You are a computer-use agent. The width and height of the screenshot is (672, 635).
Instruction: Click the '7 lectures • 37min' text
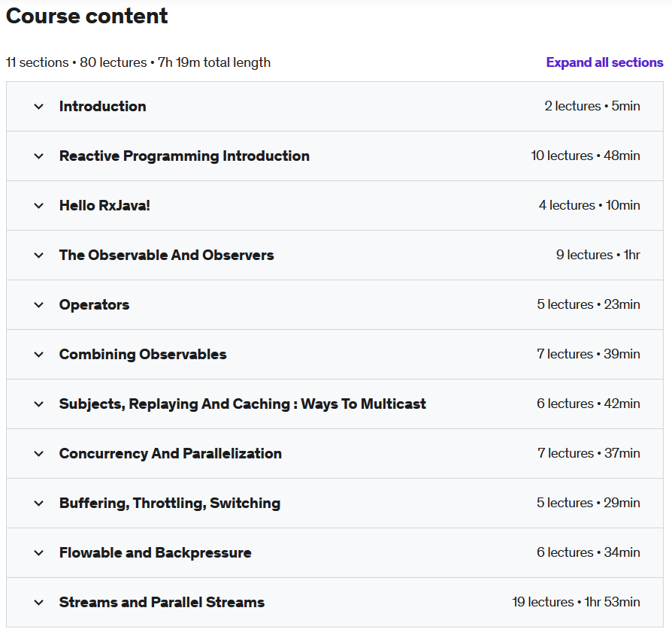pos(589,453)
